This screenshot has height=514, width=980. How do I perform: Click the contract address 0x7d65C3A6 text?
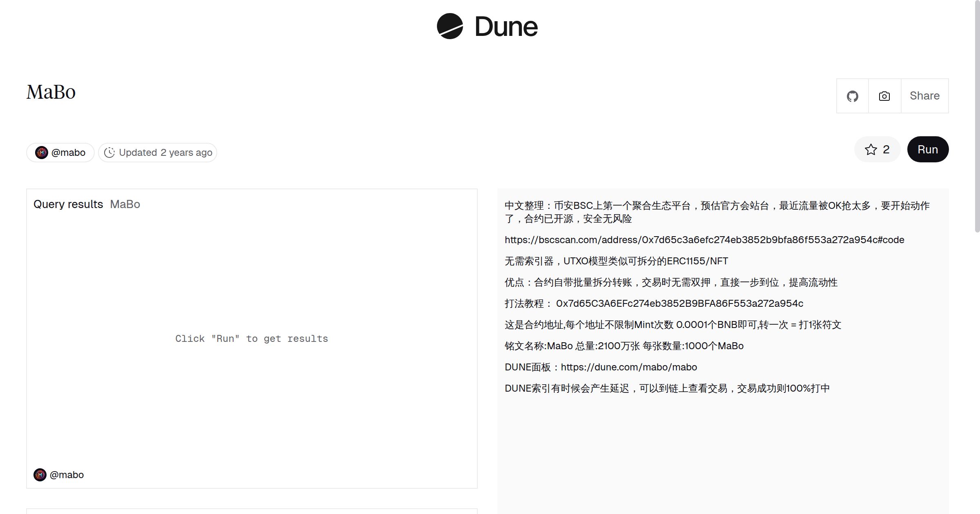point(679,304)
